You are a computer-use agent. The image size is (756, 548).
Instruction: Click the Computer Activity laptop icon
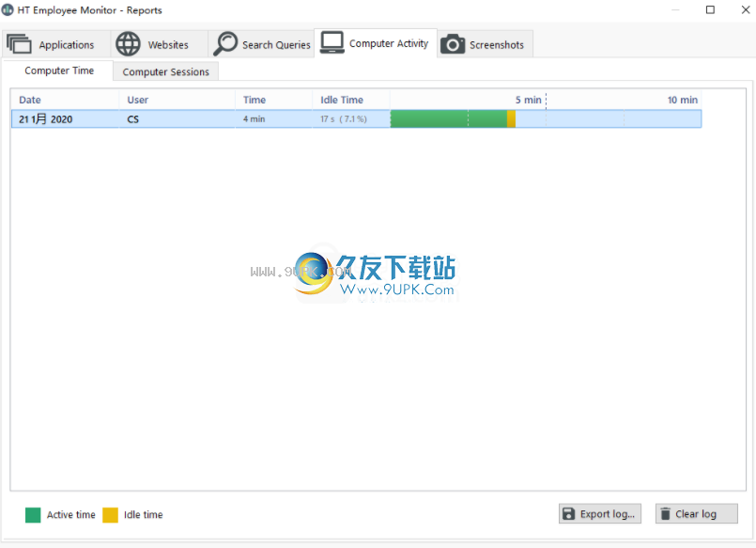pyautogui.click(x=332, y=42)
